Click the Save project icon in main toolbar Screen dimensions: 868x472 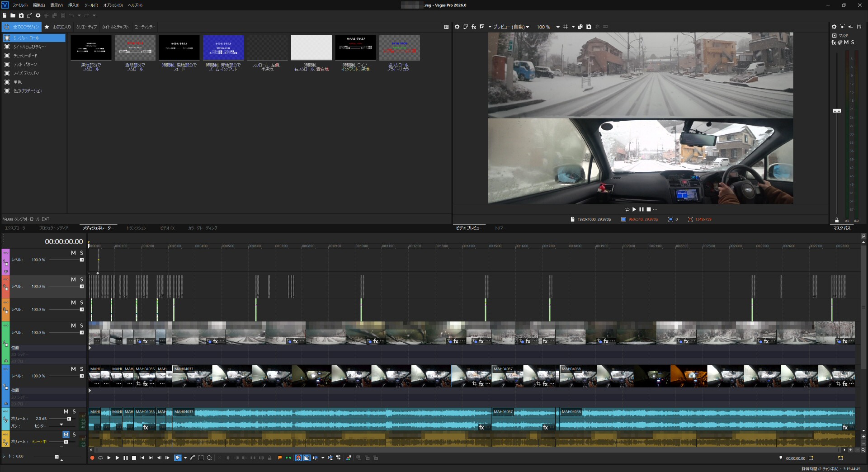21,15
